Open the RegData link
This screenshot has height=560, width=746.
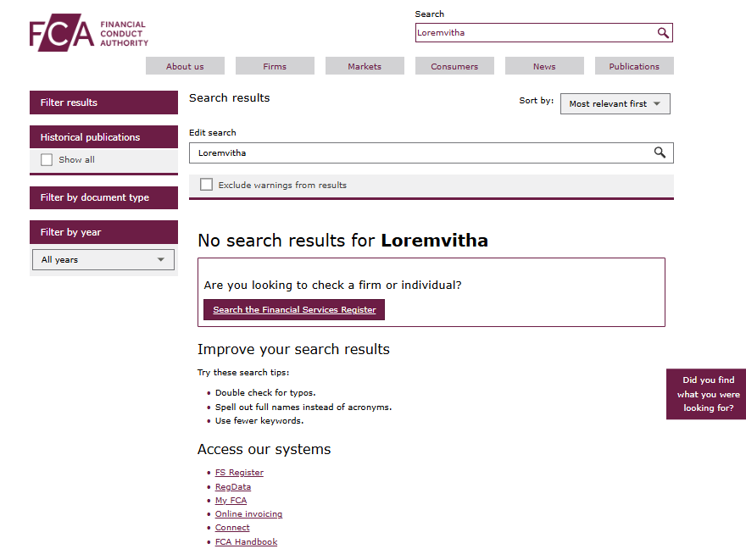[x=233, y=487]
